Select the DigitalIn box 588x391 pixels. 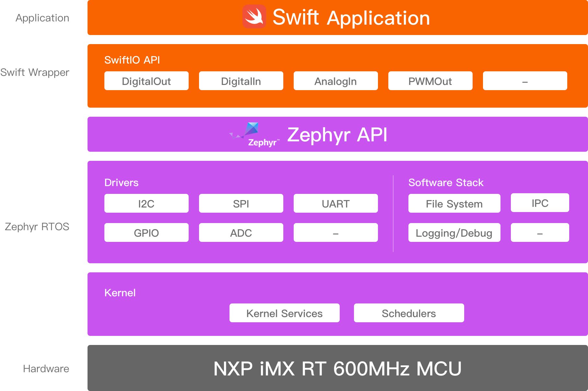point(241,81)
